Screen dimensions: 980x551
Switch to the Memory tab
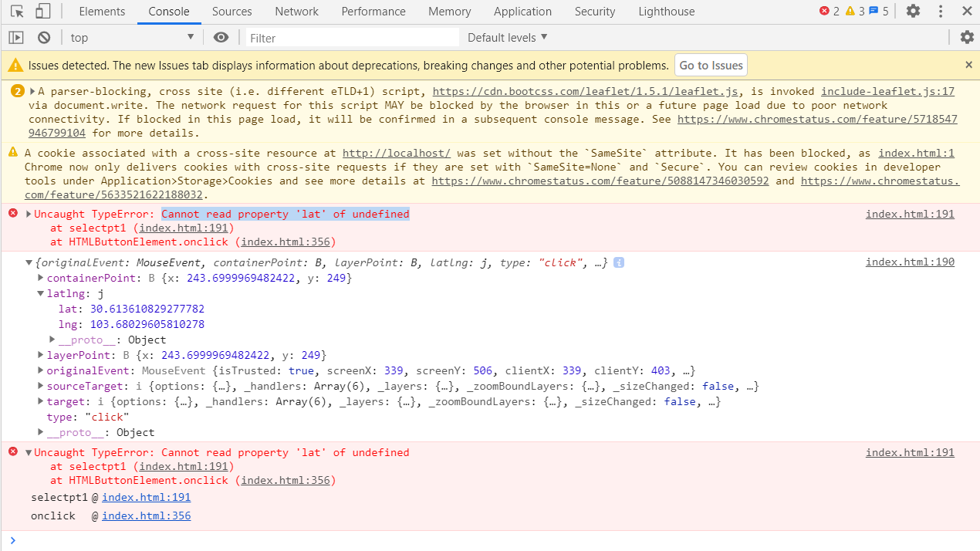pyautogui.click(x=449, y=12)
